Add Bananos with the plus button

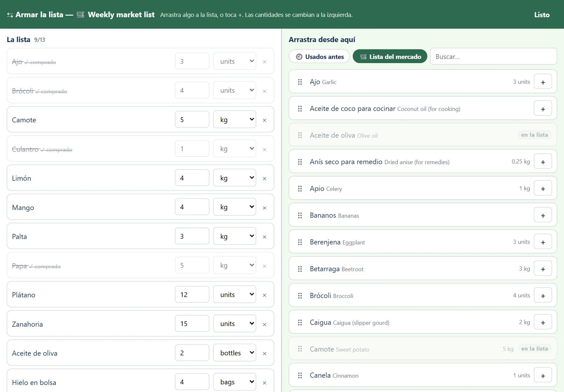tap(543, 215)
